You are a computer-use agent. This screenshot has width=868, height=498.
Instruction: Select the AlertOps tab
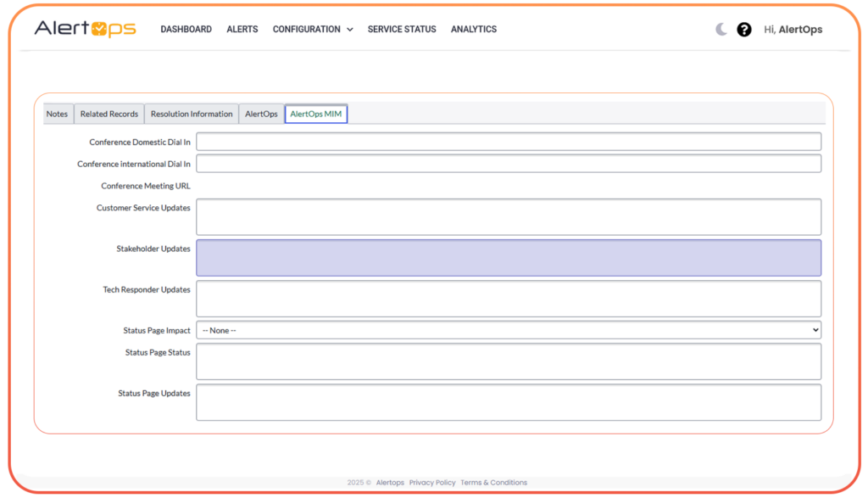pyautogui.click(x=260, y=114)
